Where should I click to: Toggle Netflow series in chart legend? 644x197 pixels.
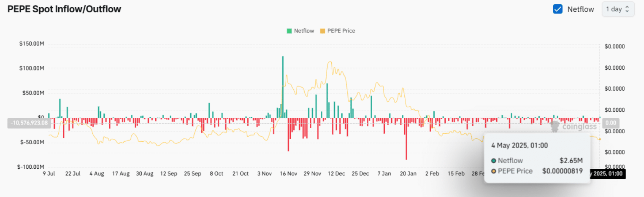pos(300,31)
